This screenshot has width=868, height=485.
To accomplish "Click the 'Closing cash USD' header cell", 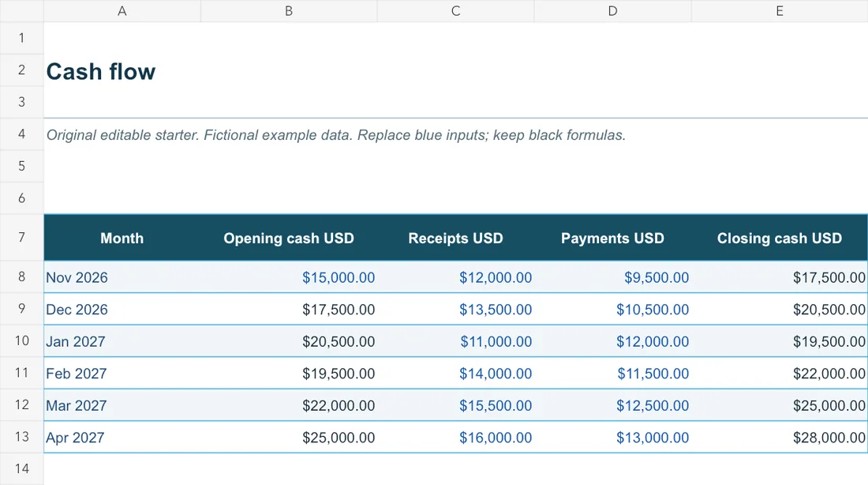I will (x=780, y=238).
